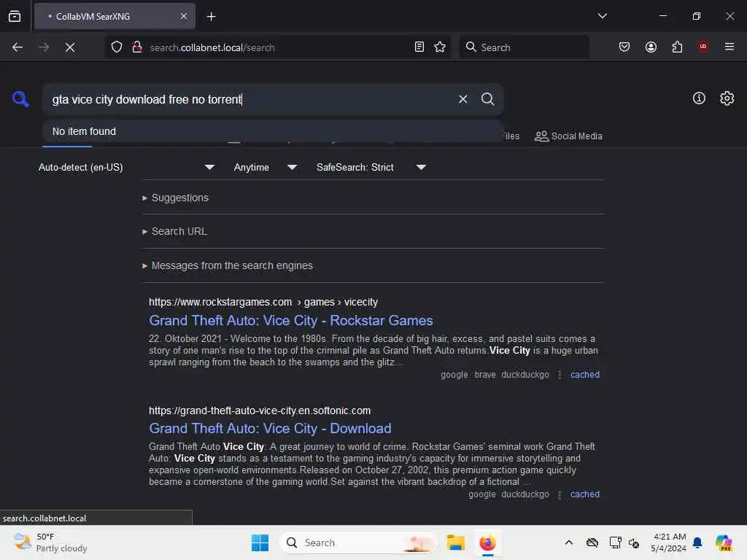This screenshot has width=747, height=560.
Task: Open SearXNG about info icon
Action: coord(699,98)
